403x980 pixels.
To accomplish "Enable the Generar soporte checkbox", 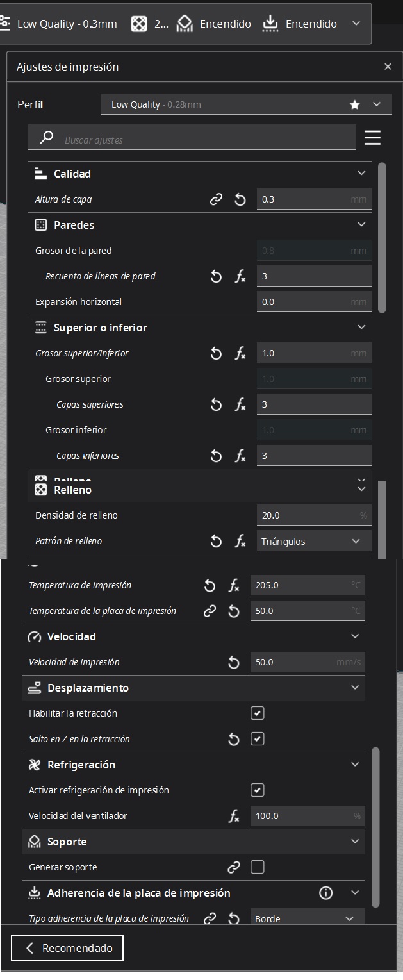I will (258, 867).
